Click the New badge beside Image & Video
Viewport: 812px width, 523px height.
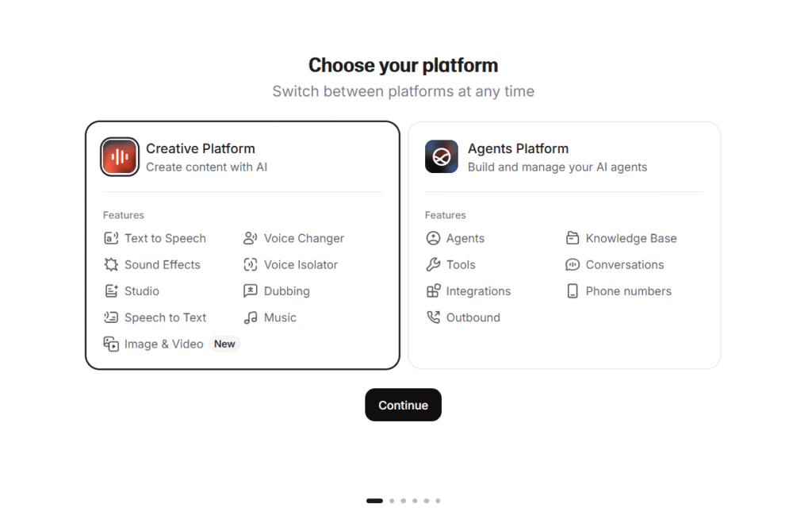point(224,344)
